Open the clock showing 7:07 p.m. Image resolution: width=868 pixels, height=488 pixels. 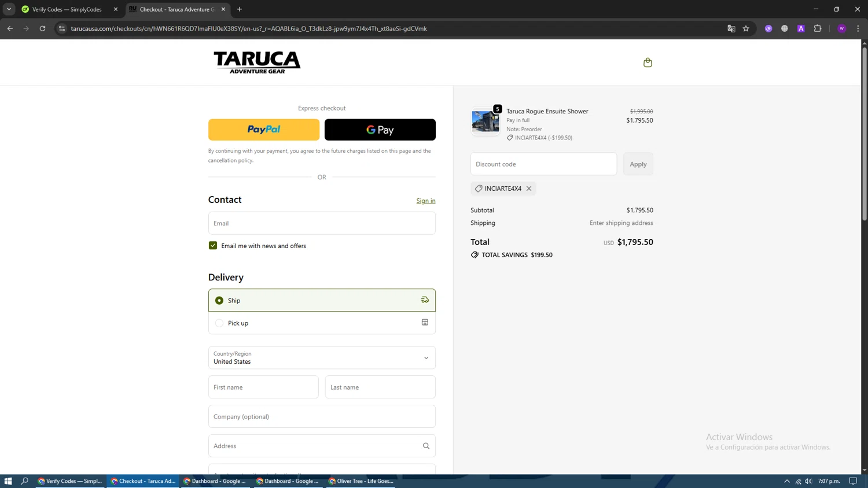click(829, 481)
